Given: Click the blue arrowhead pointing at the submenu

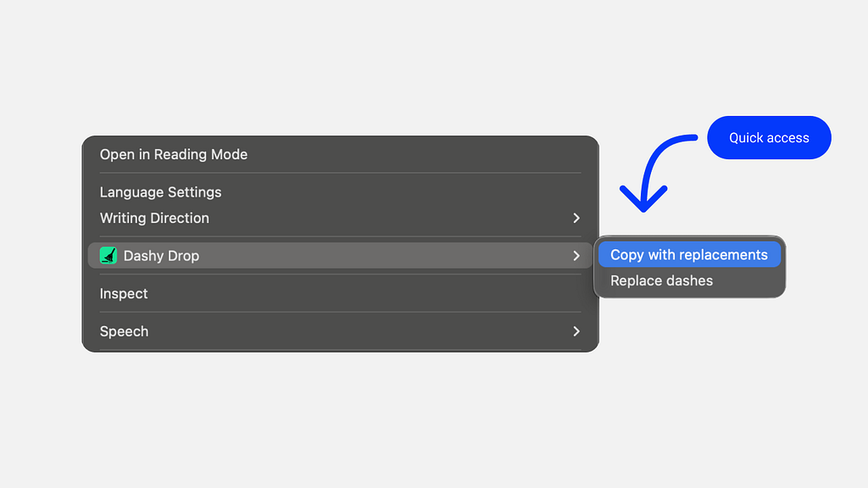Looking at the screenshot, I should (x=643, y=199).
